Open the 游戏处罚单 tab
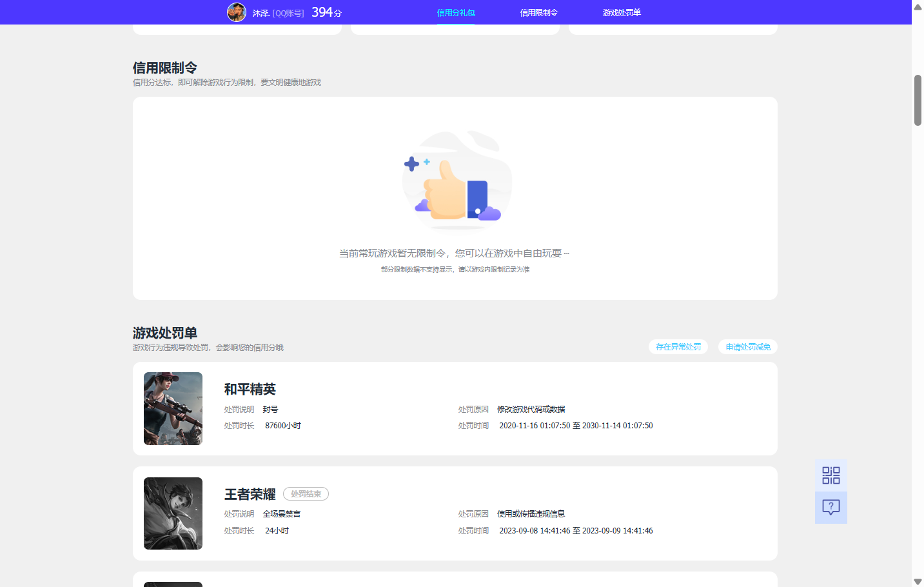The image size is (924, 587). 620,12
